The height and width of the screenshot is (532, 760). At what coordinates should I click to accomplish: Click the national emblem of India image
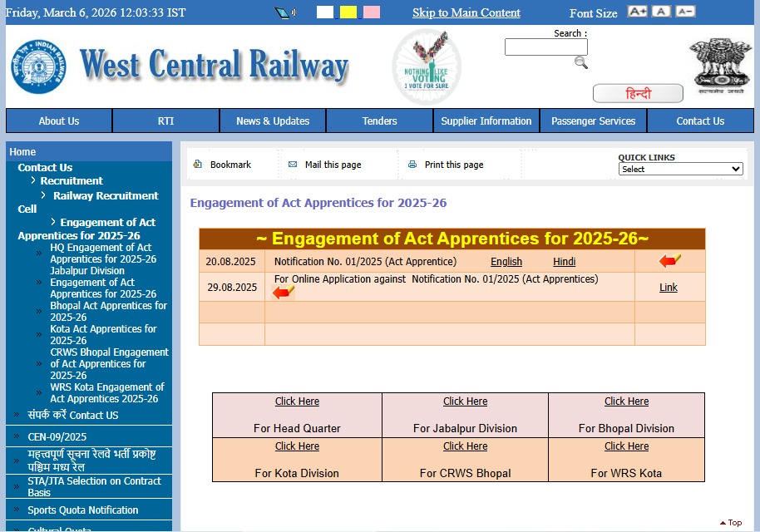click(x=720, y=66)
